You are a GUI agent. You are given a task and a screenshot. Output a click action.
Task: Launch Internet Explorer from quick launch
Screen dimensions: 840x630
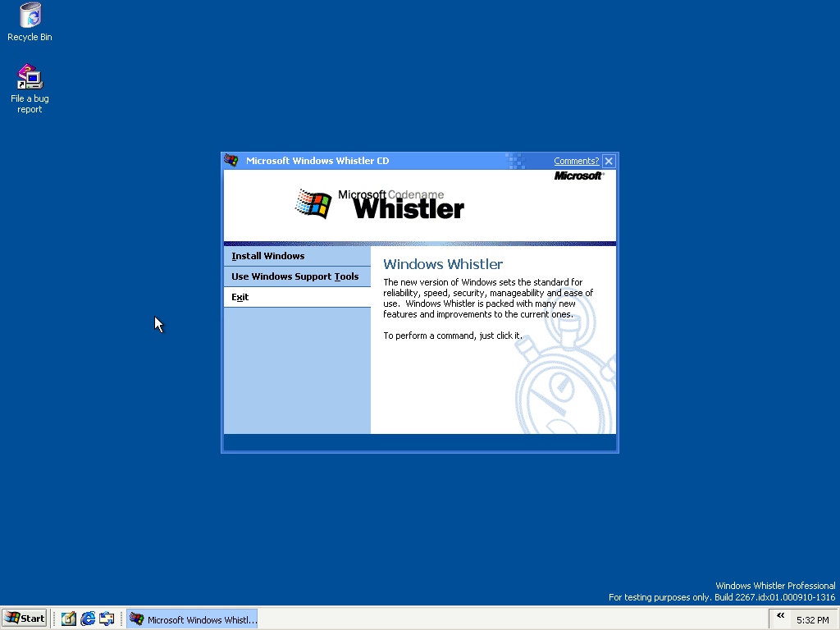coord(88,619)
